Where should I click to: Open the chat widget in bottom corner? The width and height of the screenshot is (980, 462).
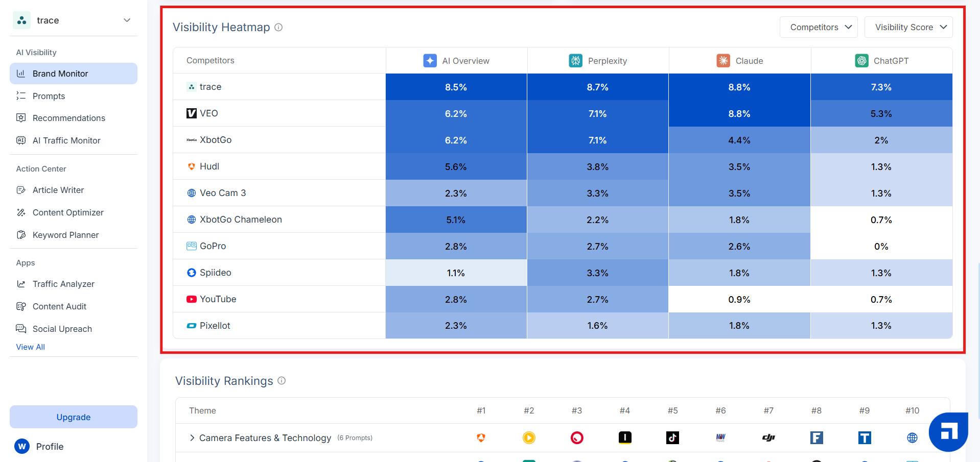pos(948,432)
